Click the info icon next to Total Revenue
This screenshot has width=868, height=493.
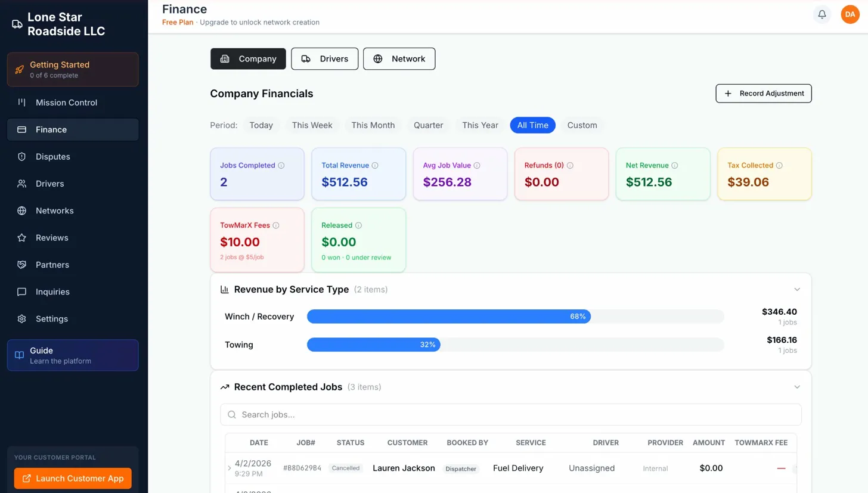tap(375, 166)
